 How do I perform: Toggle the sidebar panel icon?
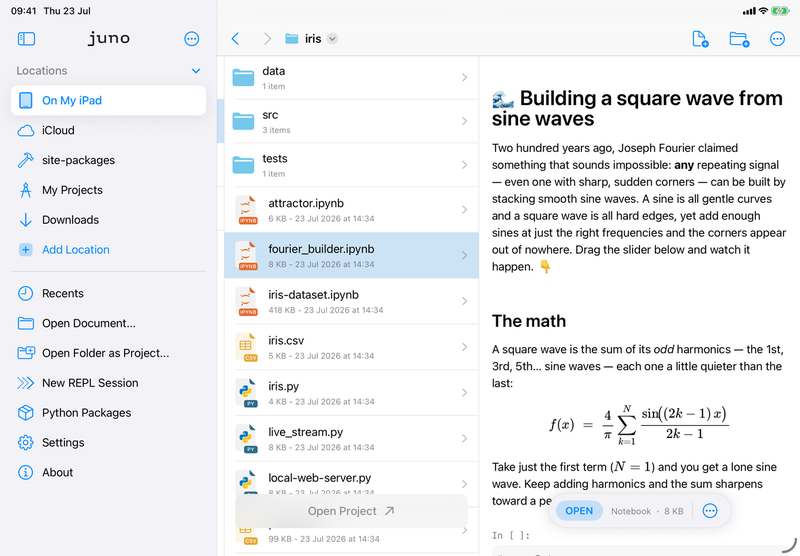click(x=26, y=39)
